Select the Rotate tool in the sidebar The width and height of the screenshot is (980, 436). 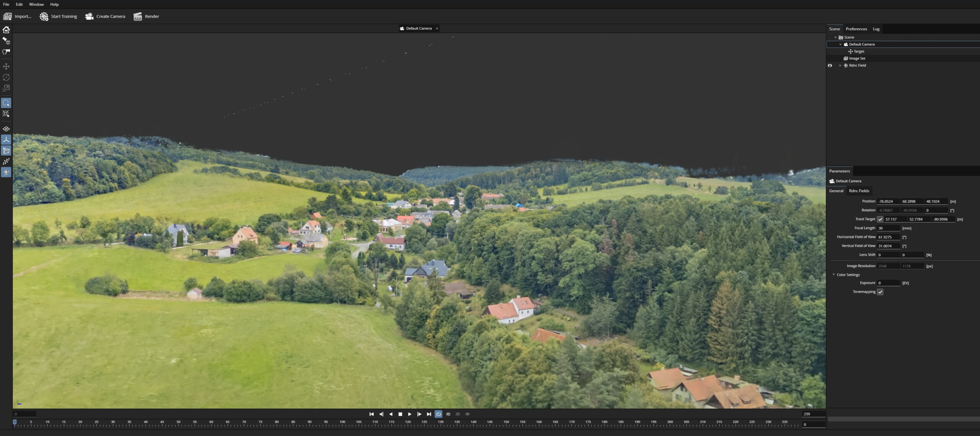[6, 77]
